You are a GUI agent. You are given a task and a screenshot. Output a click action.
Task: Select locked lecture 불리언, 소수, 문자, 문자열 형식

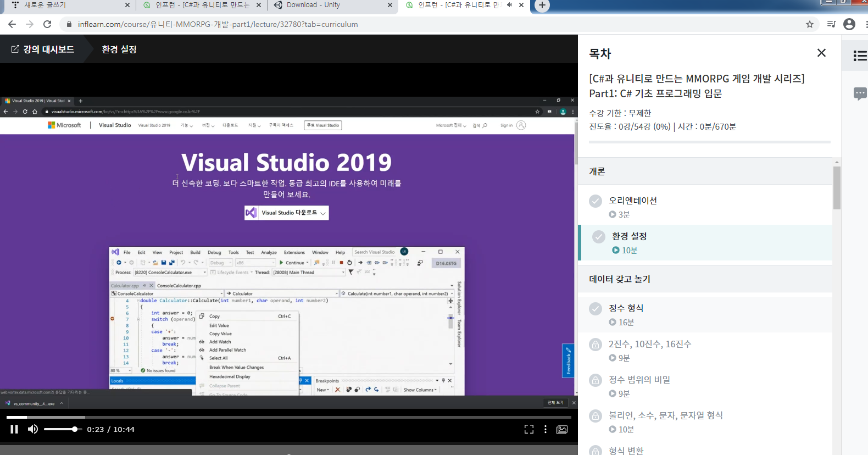coord(705,421)
